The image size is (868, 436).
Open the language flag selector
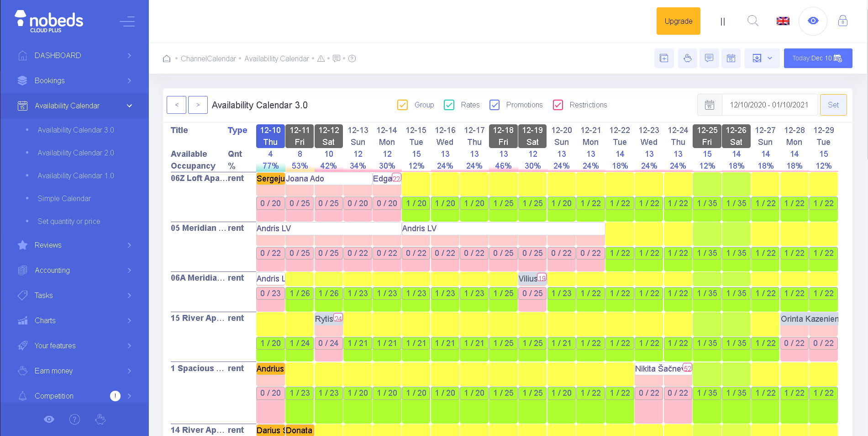(x=783, y=21)
